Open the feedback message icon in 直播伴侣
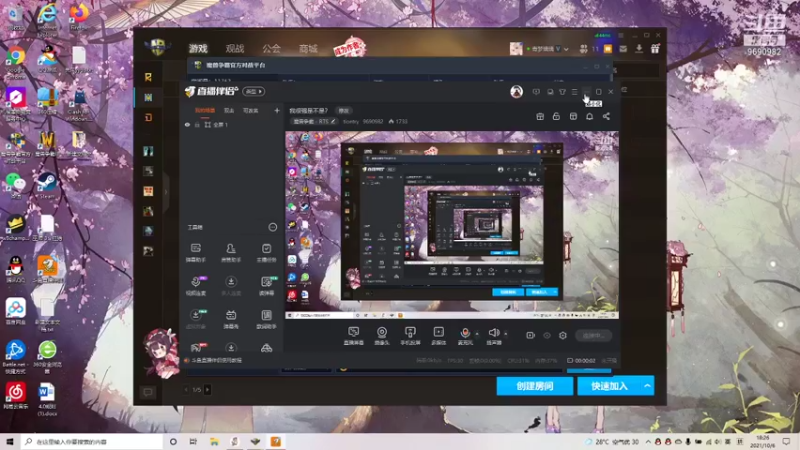The width and height of the screenshot is (800, 450). pyautogui.click(x=536, y=92)
